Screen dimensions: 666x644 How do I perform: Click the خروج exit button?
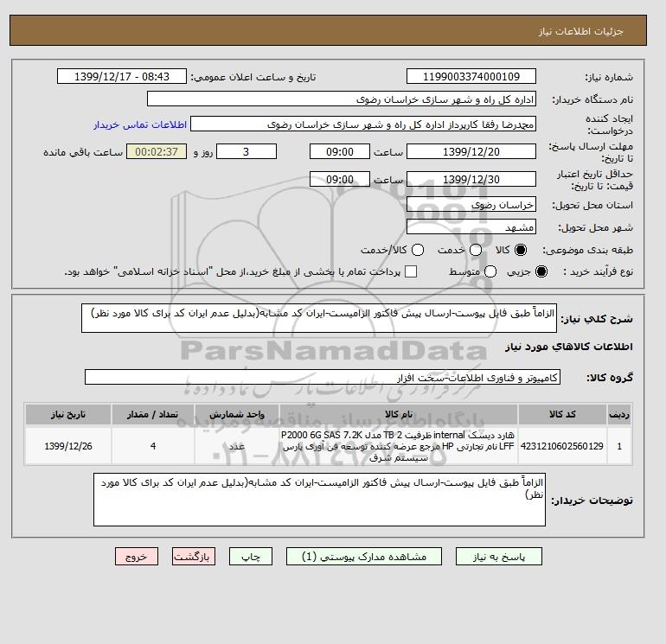click(137, 557)
